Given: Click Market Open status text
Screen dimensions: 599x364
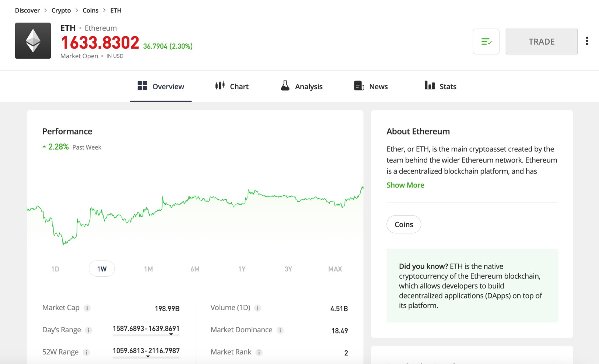Looking at the screenshot, I should pos(79,56).
